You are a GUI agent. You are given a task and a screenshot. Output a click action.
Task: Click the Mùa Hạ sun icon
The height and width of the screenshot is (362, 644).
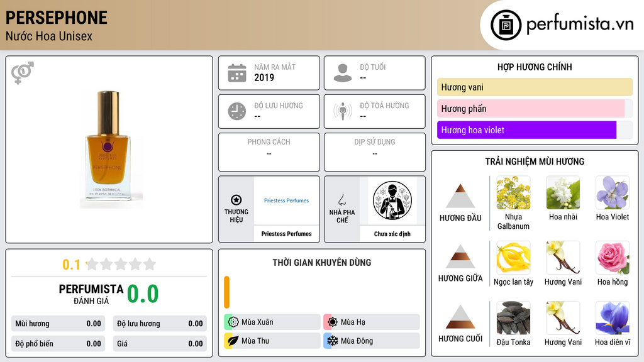[333, 322]
